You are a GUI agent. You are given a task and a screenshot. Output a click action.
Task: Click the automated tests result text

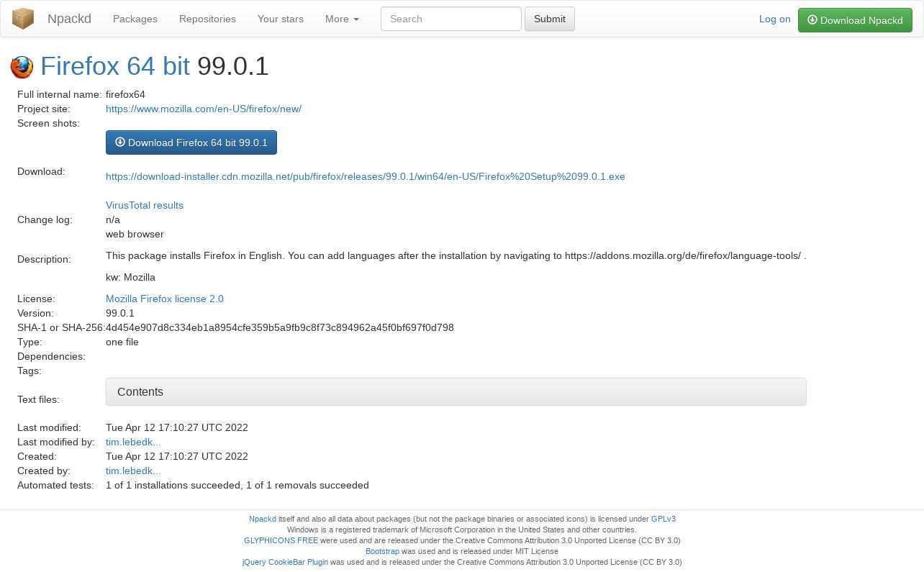point(237,485)
